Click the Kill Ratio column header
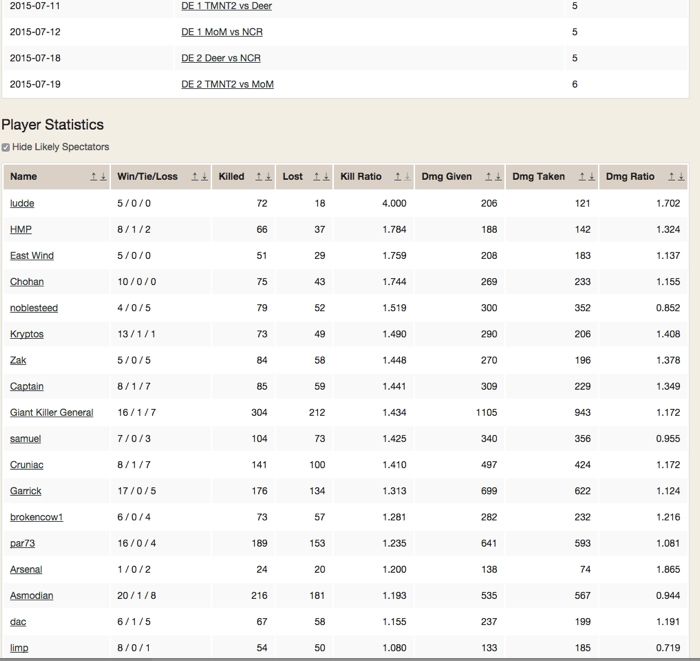This screenshot has width=700, height=661. [361, 177]
